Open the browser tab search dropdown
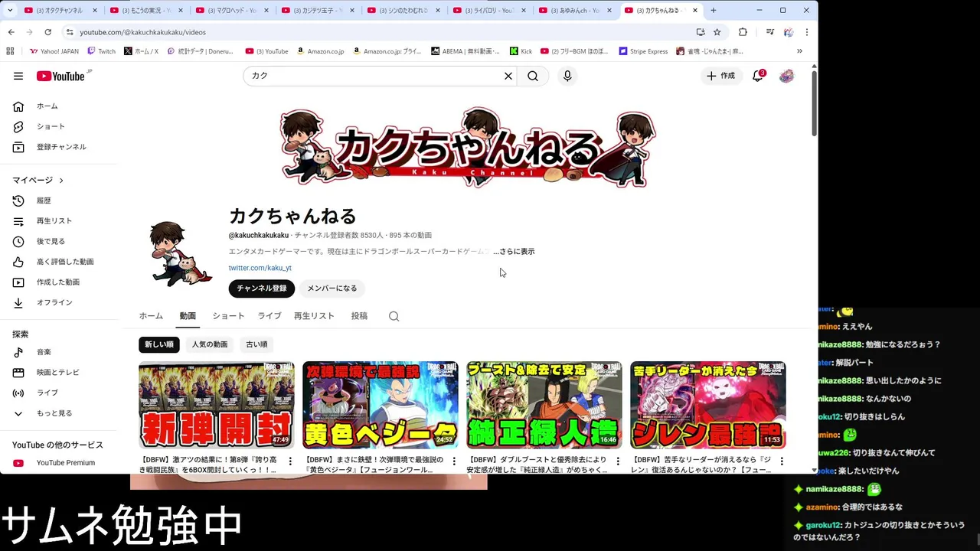 pos(10,10)
